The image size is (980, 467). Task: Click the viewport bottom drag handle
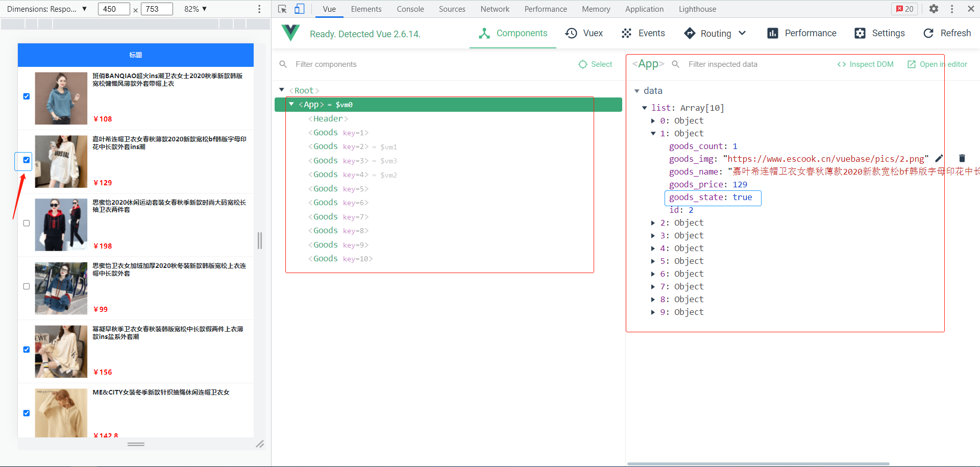point(136,444)
